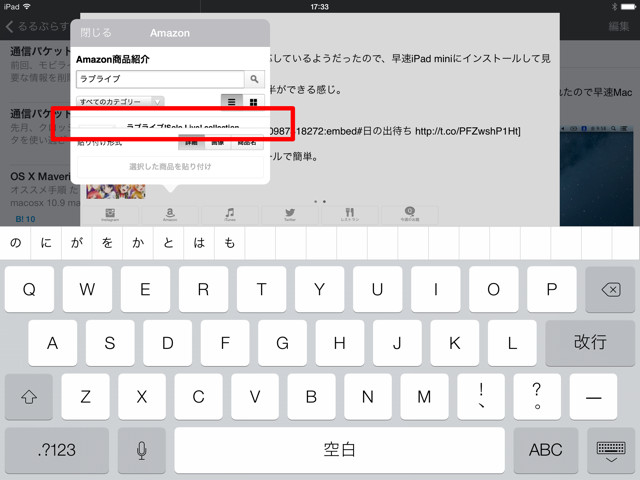Open the iTunes insert tool

(230, 215)
